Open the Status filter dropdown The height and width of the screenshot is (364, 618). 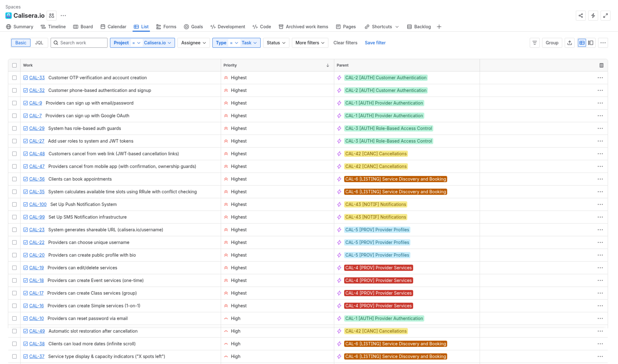[276, 43]
